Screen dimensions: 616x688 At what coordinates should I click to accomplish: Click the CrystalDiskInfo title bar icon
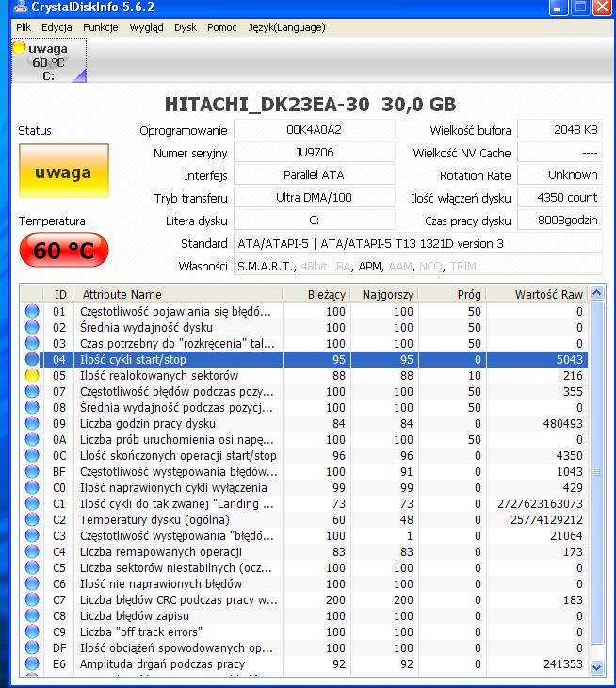(x=19, y=7)
